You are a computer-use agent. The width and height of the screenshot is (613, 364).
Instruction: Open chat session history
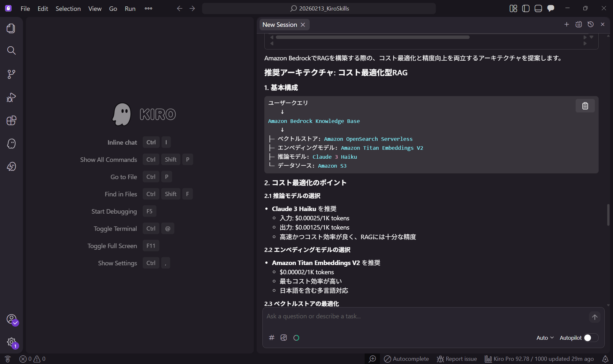click(591, 25)
